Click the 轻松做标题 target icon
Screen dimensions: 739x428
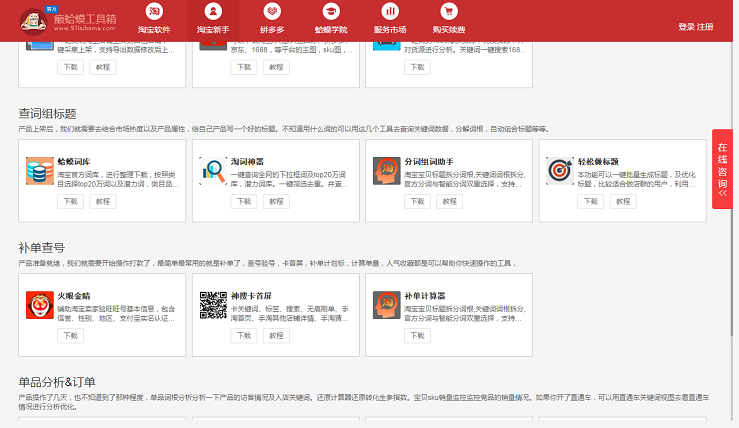560,171
